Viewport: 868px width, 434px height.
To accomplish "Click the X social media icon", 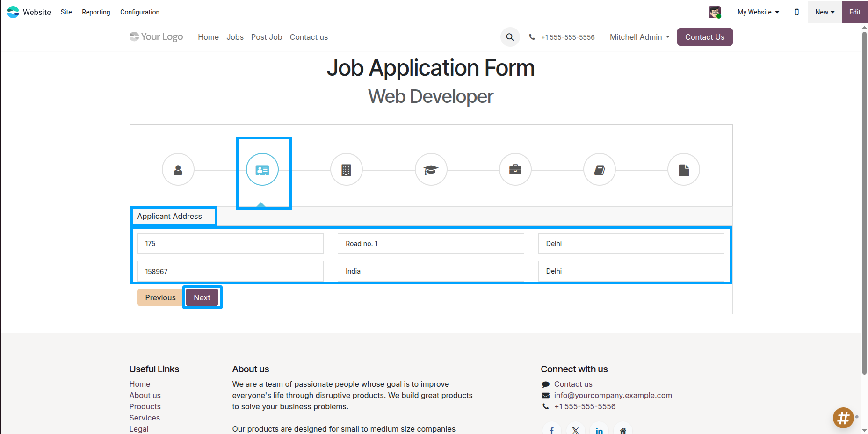I will (575, 430).
